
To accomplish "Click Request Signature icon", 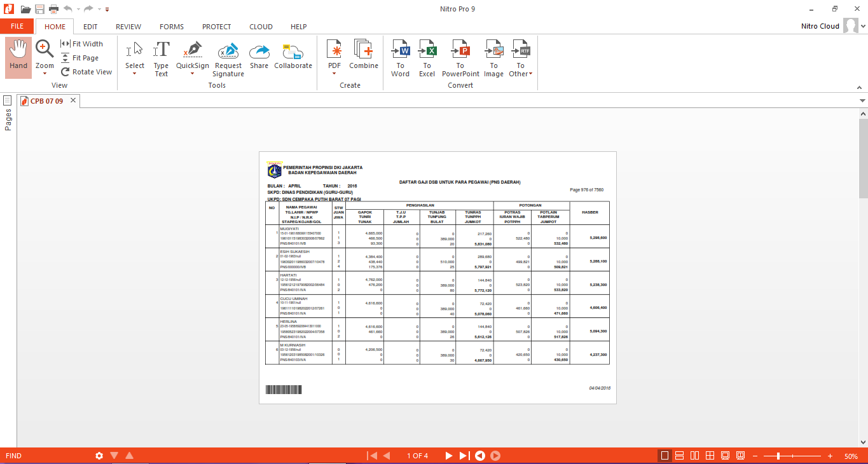I will tap(228, 51).
